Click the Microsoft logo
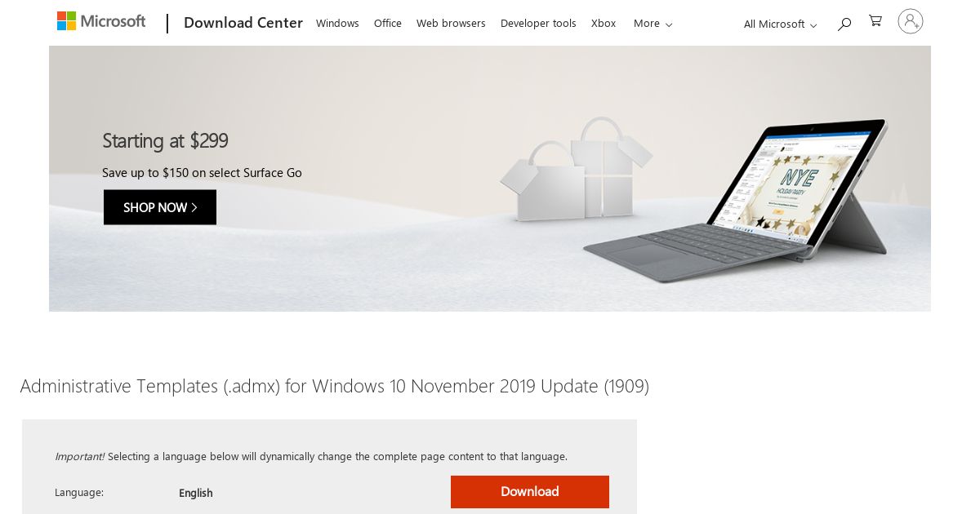Viewport: 980px width, 514px height. pyautogui.click(x=101, y=21)
